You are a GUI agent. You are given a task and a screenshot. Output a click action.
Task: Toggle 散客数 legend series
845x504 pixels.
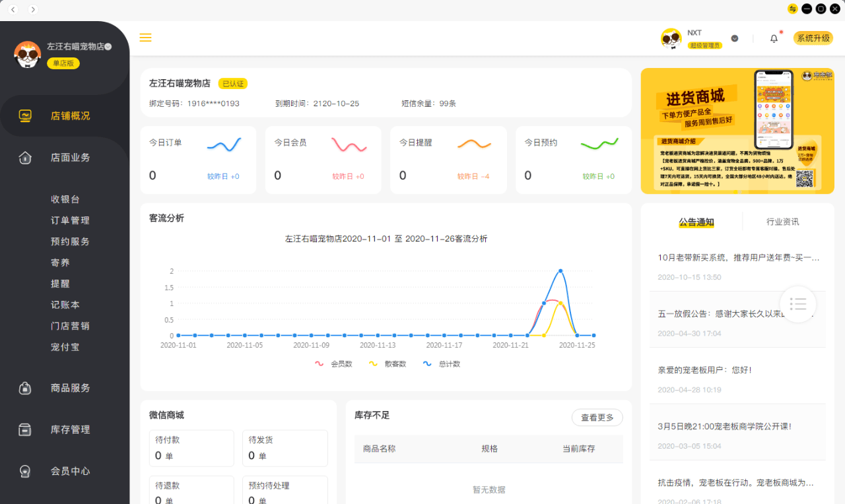pyautogui.click(x=388, y=364)
